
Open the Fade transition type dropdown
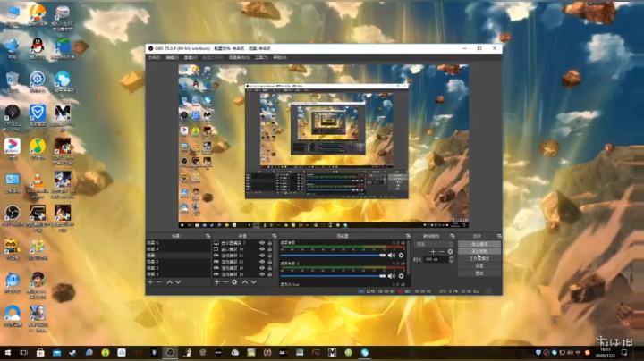pyautogui.click(x=434, y=244)
